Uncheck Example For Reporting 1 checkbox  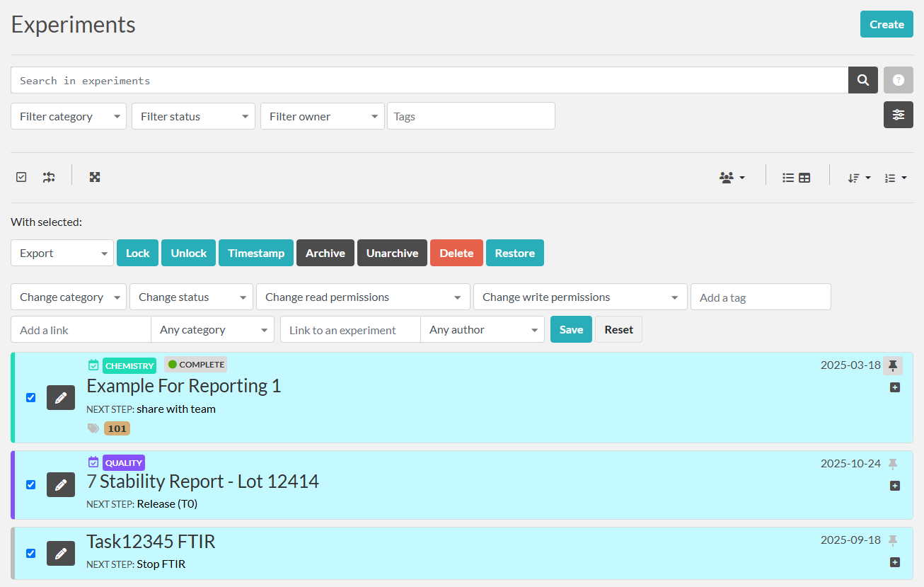30,397
